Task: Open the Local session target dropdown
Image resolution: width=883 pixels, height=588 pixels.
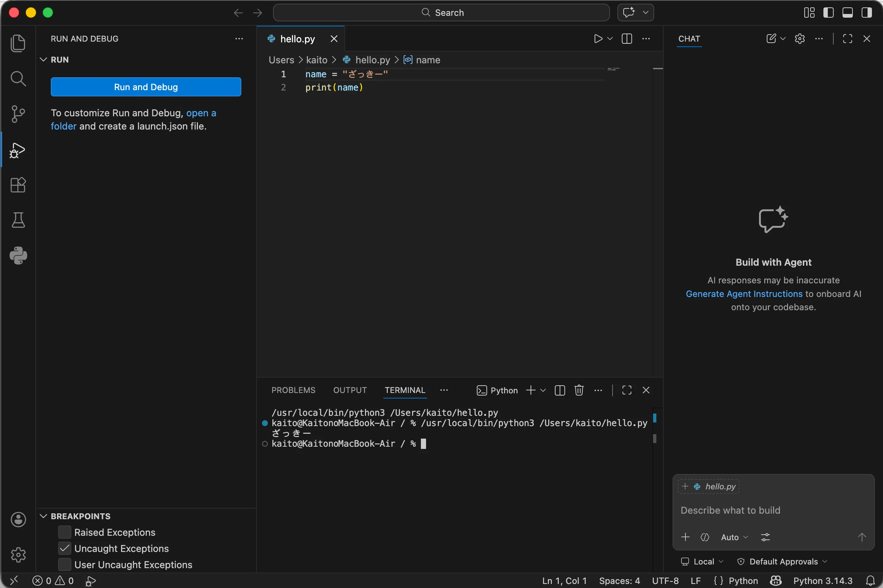Action: 702,562
